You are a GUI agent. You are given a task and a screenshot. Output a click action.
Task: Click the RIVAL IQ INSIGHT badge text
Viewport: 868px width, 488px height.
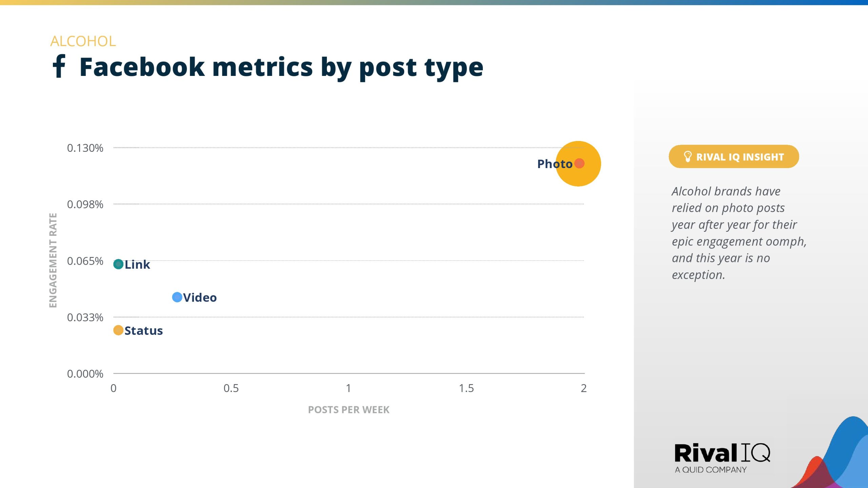pos(740,157)
